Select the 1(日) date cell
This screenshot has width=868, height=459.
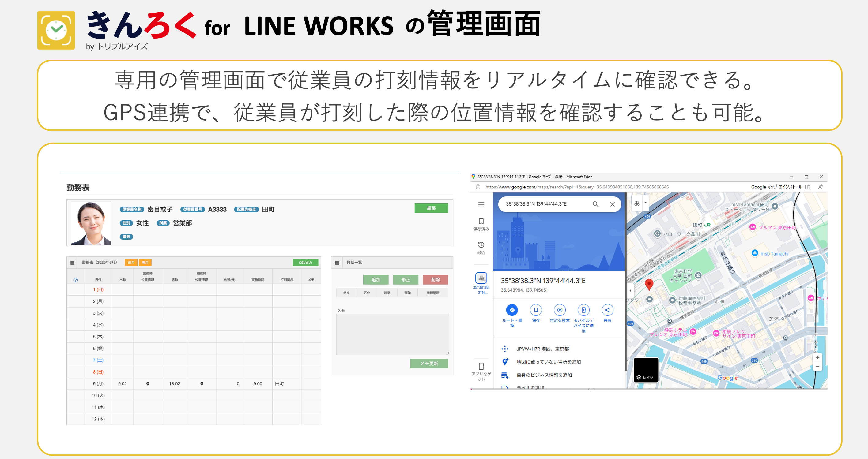pos(98,289)
